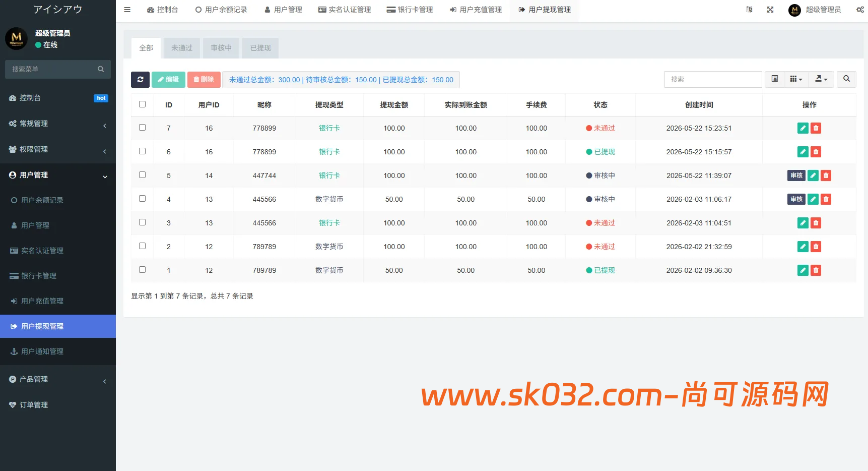Switch to the 银行卡管理 top tab
This screenshot has height=471, width=868.
[x=410, y=10]
